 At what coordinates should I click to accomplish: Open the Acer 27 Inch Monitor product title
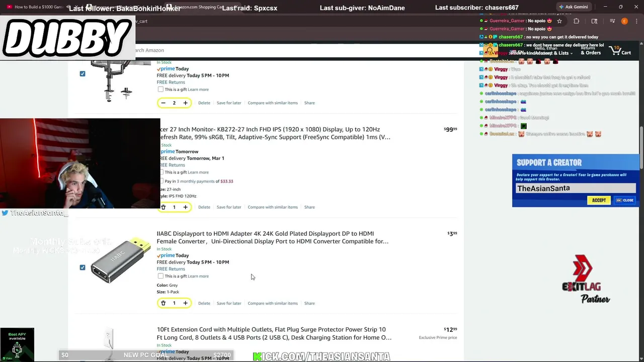275,133
